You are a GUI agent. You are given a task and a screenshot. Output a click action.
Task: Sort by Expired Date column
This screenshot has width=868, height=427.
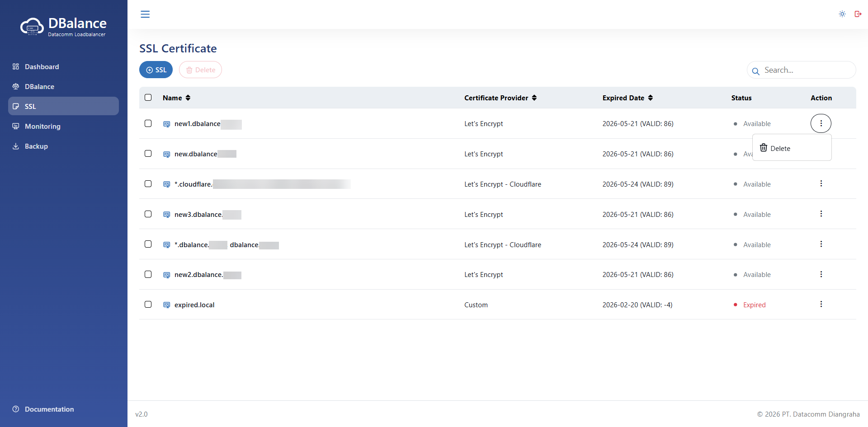pyautogui.click(x=650, y=98)
